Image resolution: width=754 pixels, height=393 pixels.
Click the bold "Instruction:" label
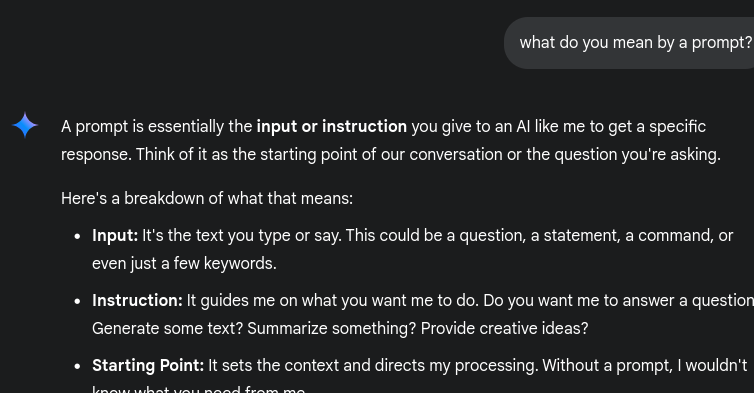point(137,301)
